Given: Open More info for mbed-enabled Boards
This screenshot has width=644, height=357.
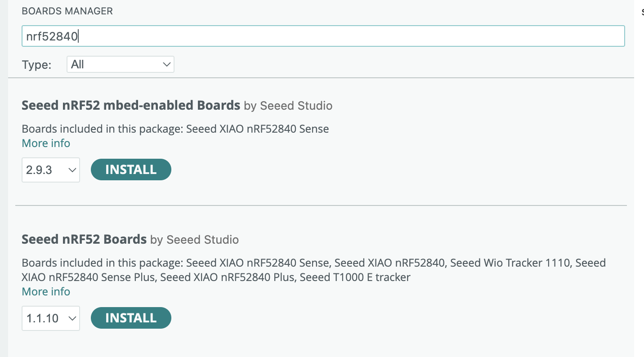Looking at the screenshot, I should (46, 143).
